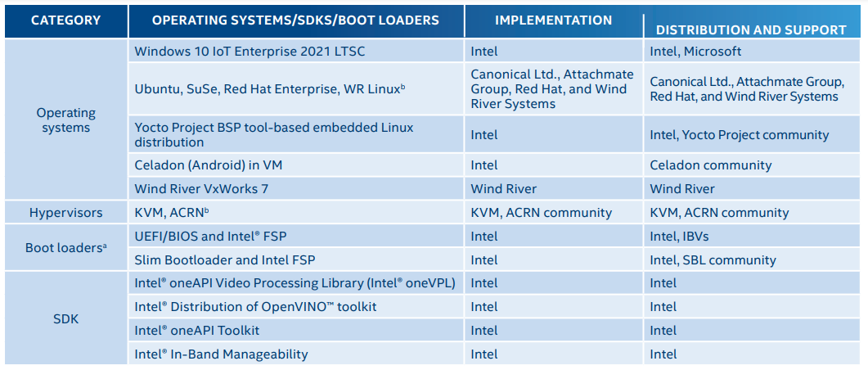Select the 'Boot loaders' category cell
The image size is (868, 370).
point(66,247)
